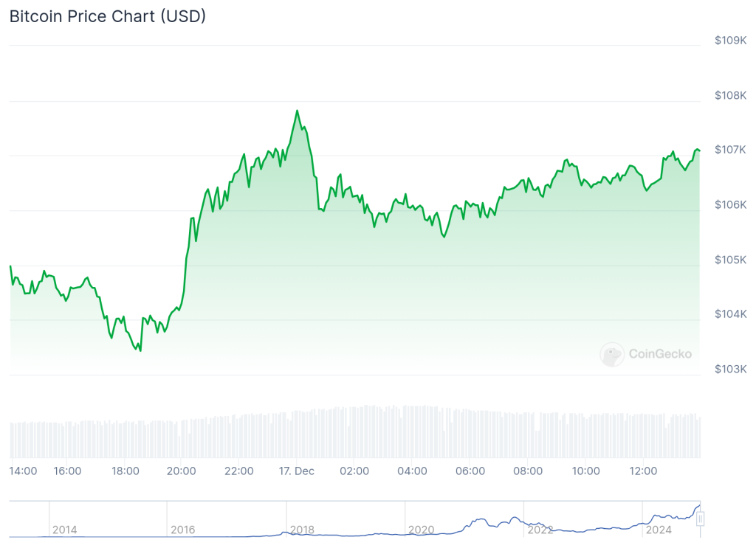Click the 20:00 time axis label
The width and height of the screenshot is (756, 551).
coord(182,471)
